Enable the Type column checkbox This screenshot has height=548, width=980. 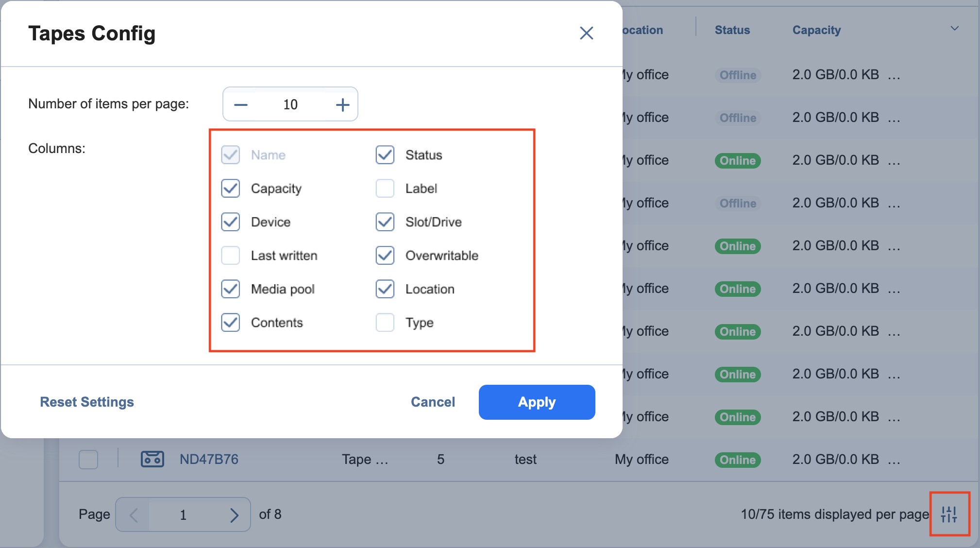tap(385, 323)
